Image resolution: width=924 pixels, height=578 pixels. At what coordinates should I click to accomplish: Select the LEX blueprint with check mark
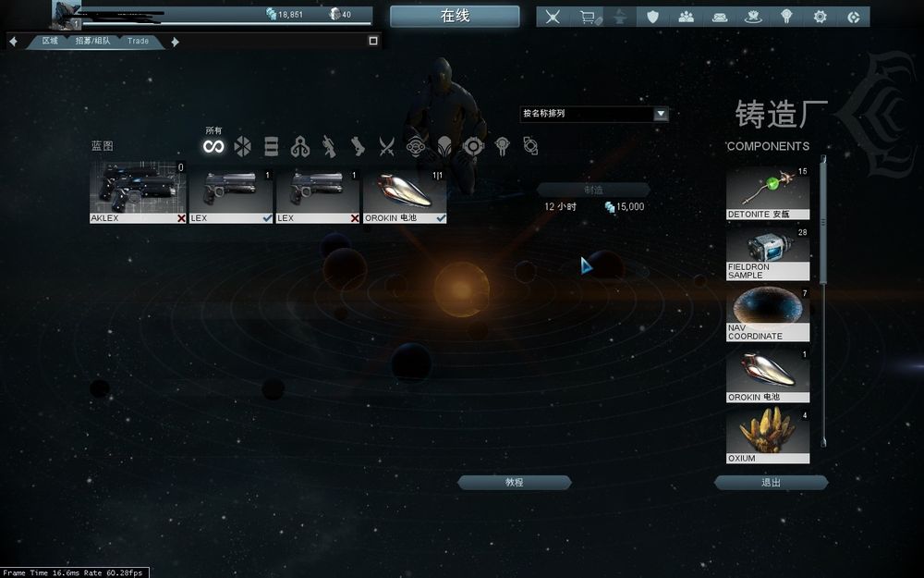(x=230, y=196)
